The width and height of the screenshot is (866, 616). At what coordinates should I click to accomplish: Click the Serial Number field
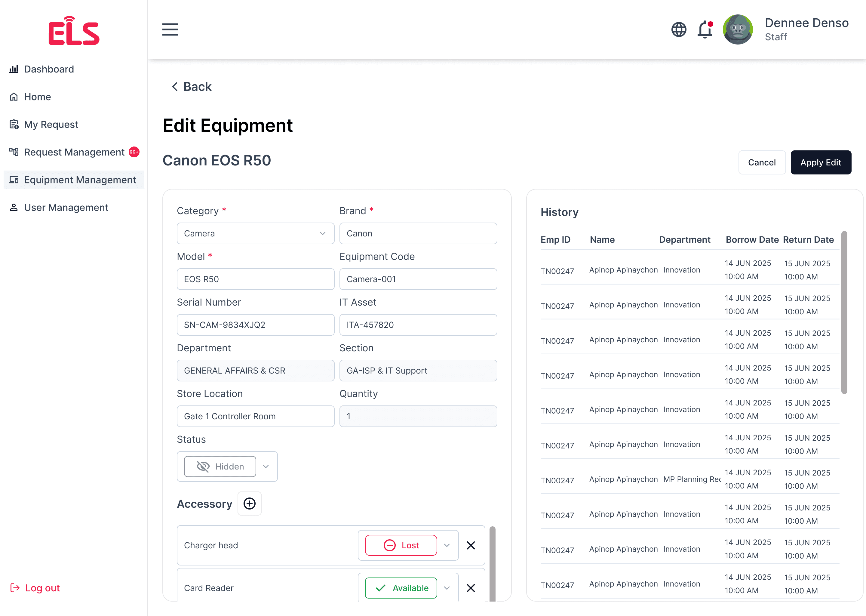tap(256, 325)
